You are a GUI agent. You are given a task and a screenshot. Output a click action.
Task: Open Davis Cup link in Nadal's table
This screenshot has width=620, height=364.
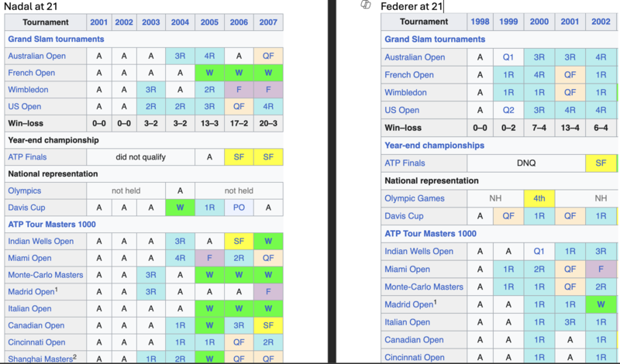click(26, 208)
